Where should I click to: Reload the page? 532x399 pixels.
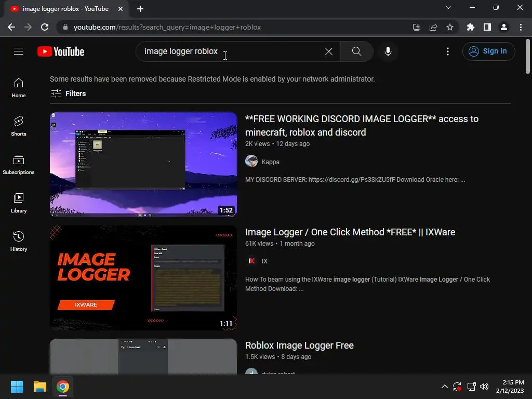click(45, 27)
